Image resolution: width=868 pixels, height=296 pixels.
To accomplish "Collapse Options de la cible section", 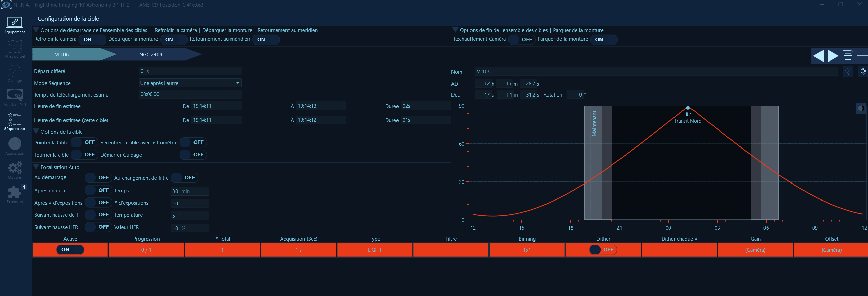I will pos(36,132).
